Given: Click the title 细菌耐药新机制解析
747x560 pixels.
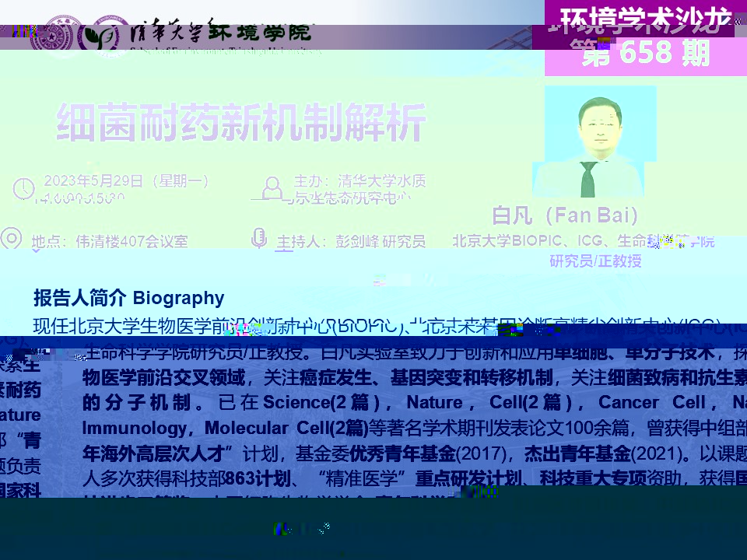Looking at the screenshot, I should pos(240,122).
